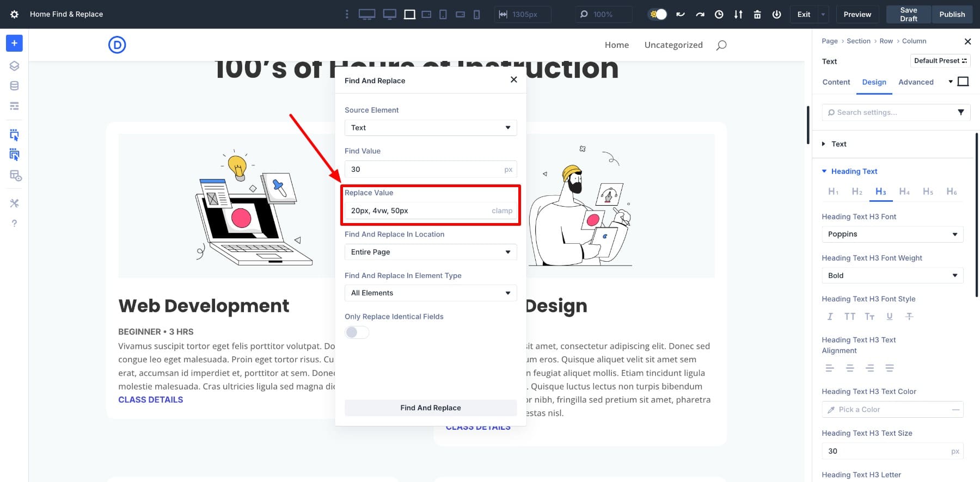Open the Layers icon in left sidebar

click(14, 66)
